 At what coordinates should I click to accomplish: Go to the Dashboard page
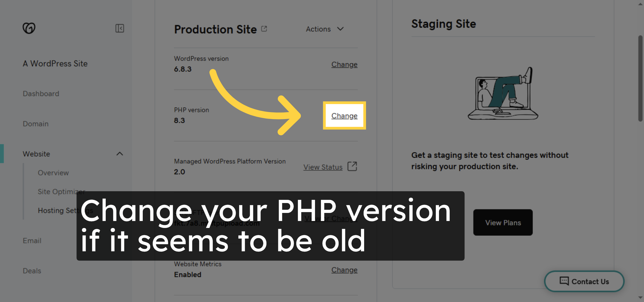click(41, 94)
